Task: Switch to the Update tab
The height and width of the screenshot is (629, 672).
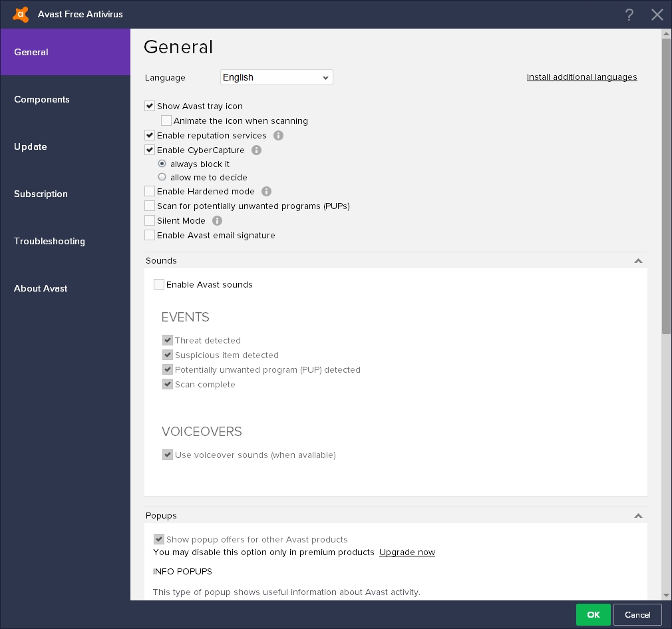Action: (x=65, y=146)
